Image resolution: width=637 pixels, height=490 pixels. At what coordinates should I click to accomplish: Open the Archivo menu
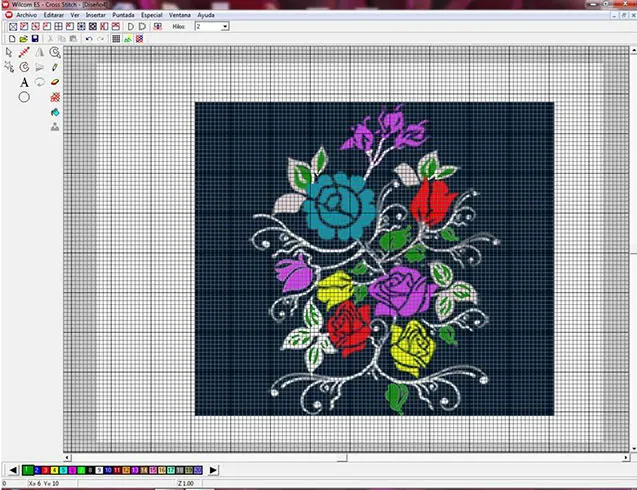point(26,15)
